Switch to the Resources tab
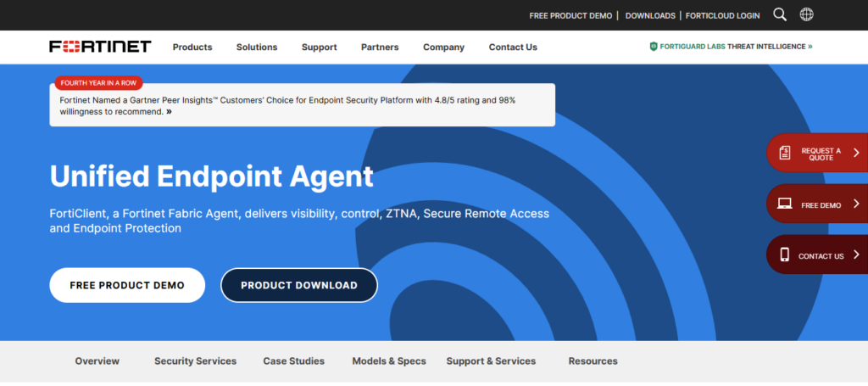This screenshot has width=868, height=386. [593, 361]
